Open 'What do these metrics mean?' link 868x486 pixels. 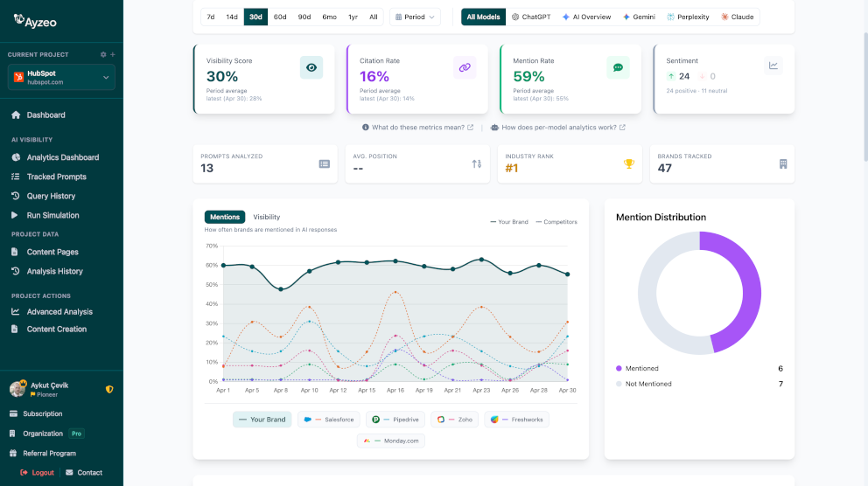point(418,127)
